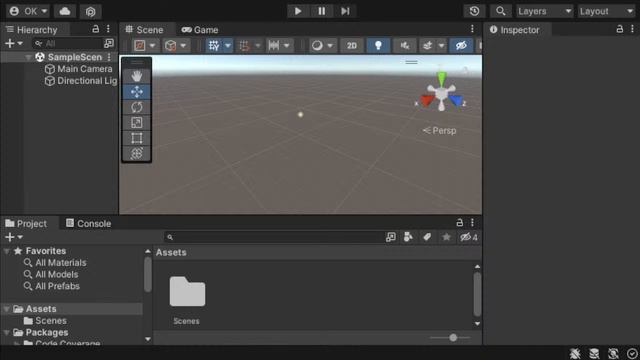Switch to the Console tab

89,223
